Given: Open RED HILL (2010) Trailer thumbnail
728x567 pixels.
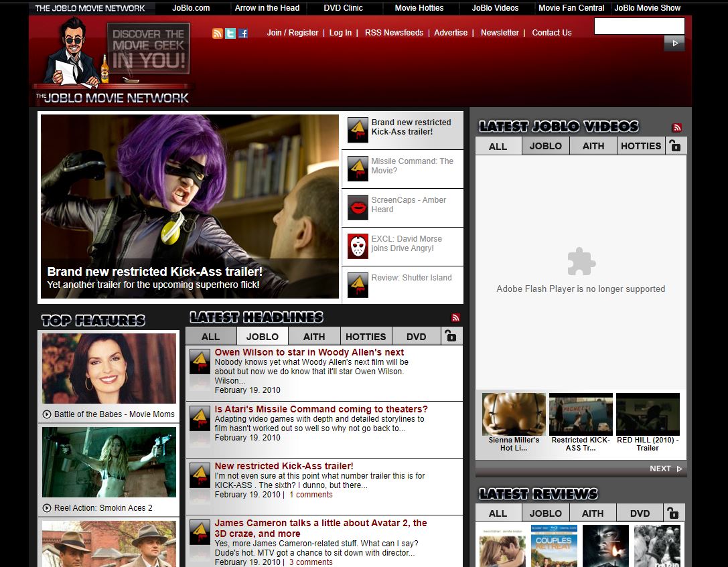Looking at the screenshot, I should click(x=648, y=414).
